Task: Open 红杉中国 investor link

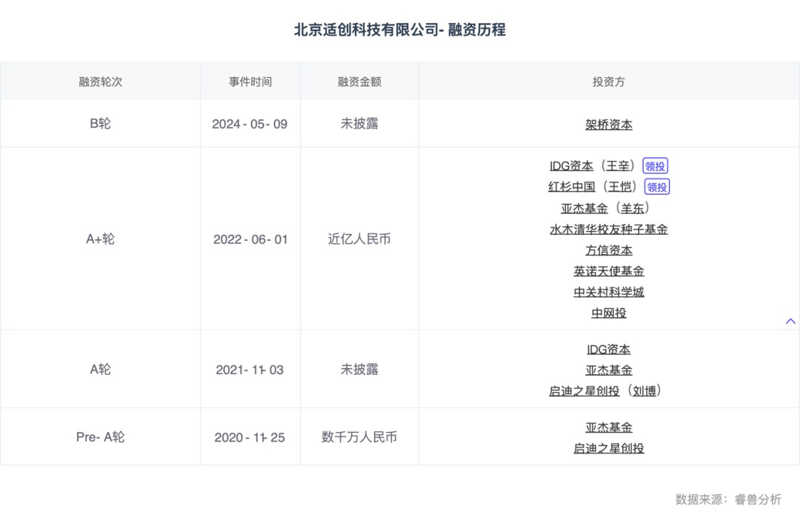Action: [572, 187]
